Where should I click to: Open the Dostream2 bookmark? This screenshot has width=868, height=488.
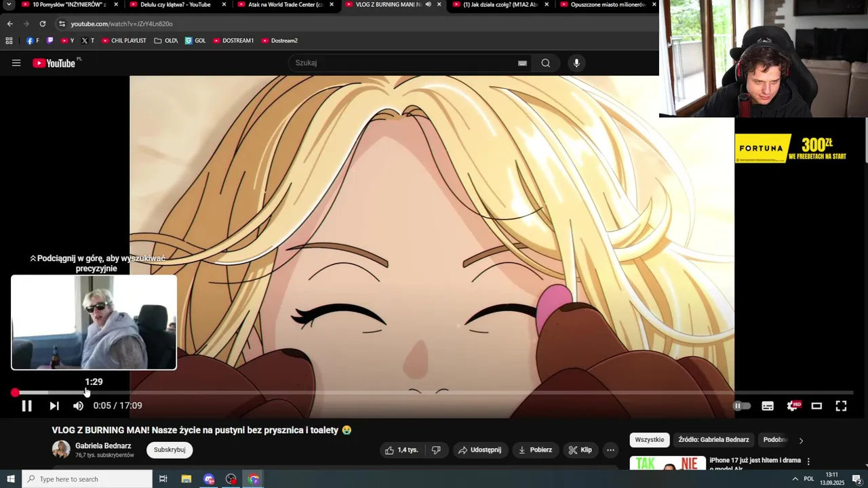pyautogui.click(x=279, y=41)
